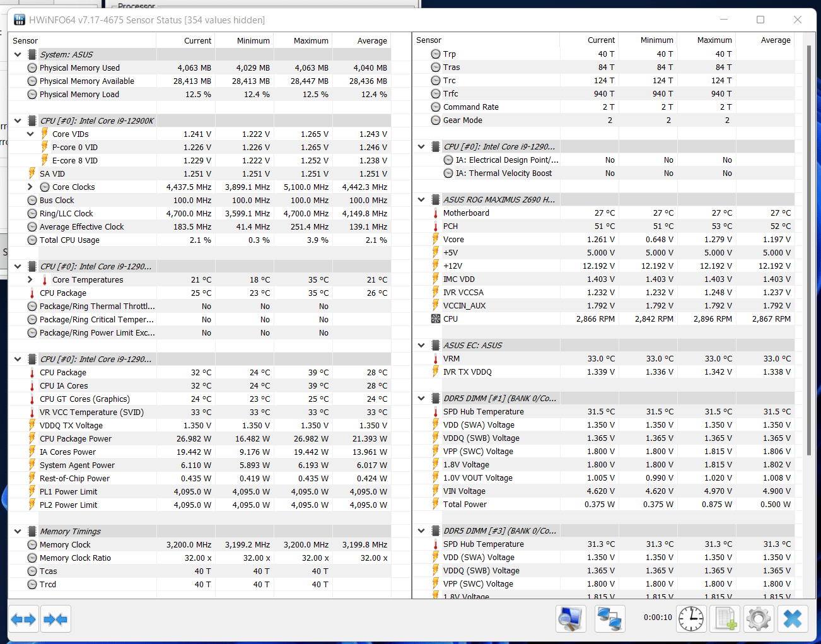Screen dimensions: 821x644
Task: Click the lightning icon beside CPU Package Power
Action: point(32,438)
